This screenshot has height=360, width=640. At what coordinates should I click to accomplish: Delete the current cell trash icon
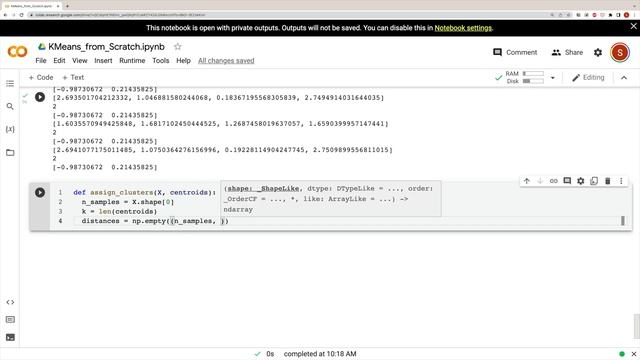(607, 181)
